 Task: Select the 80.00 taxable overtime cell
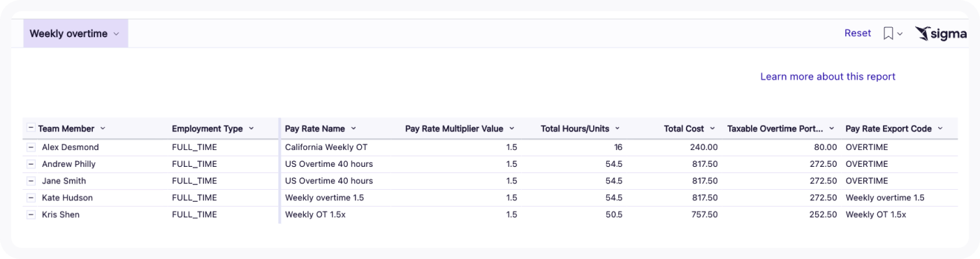point(826,147)
